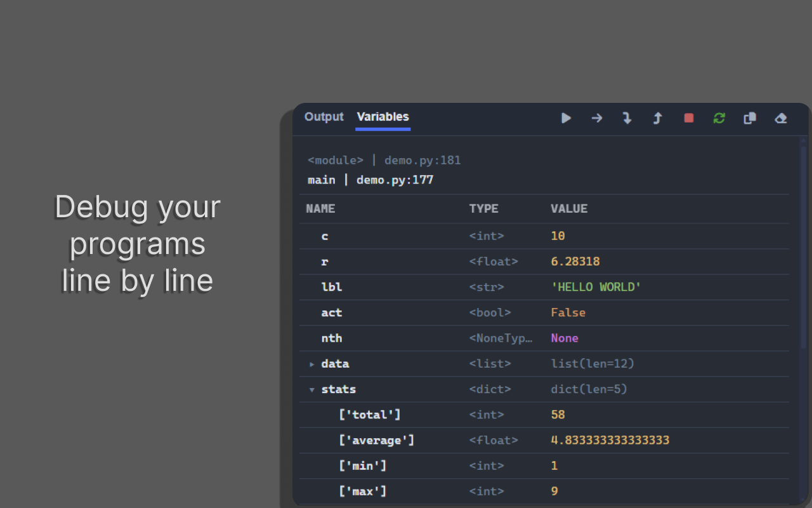Image resolution: width=812 pixels, height=508 pixels.
Task: Click the value 4.833333333333333
Action: pos(610,440)
